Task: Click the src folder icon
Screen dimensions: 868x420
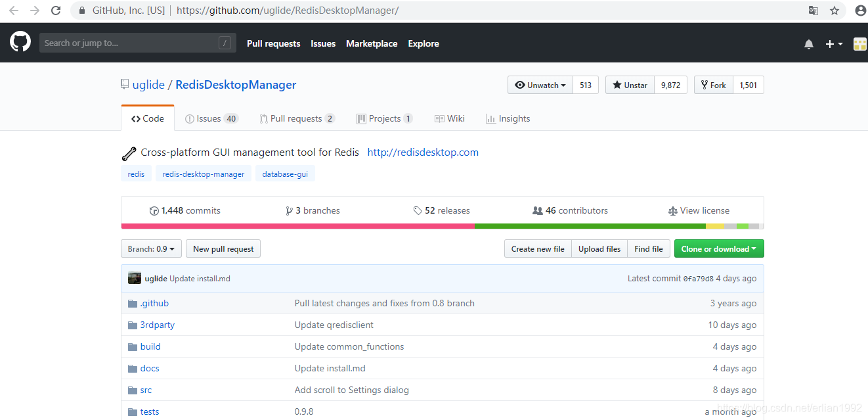Action: 133,390
